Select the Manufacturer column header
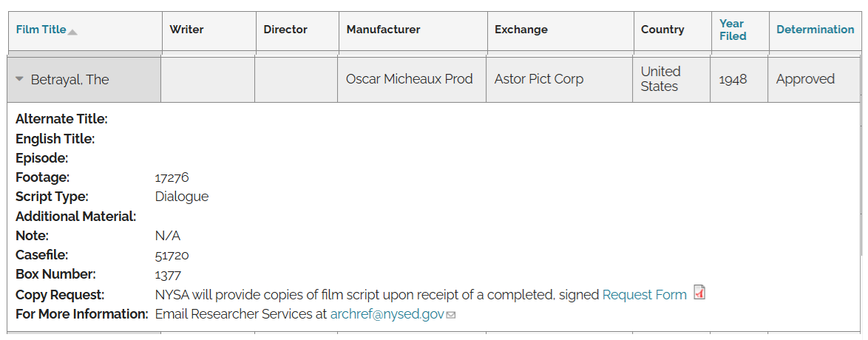Screen dimensions: 868x340 [383, 30]
